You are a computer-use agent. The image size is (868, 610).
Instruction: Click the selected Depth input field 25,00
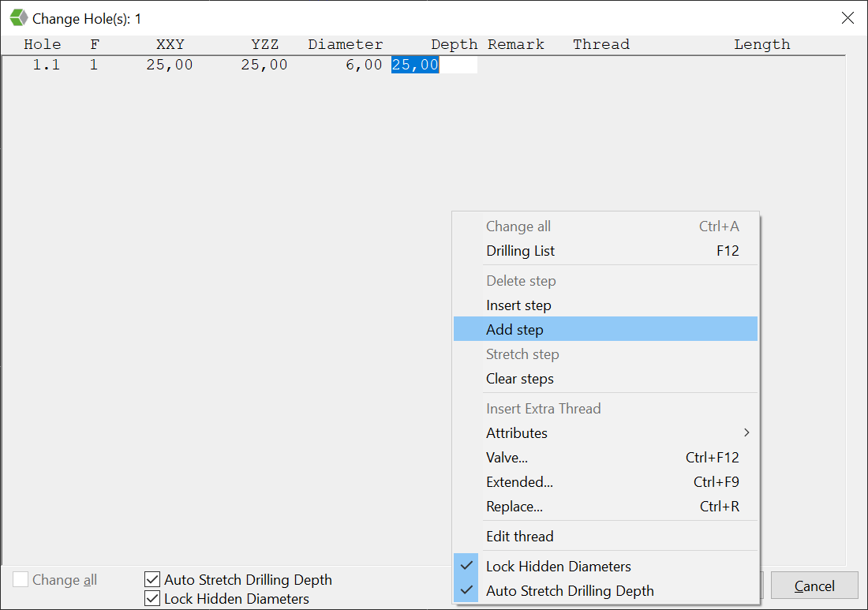click(434, 65)
